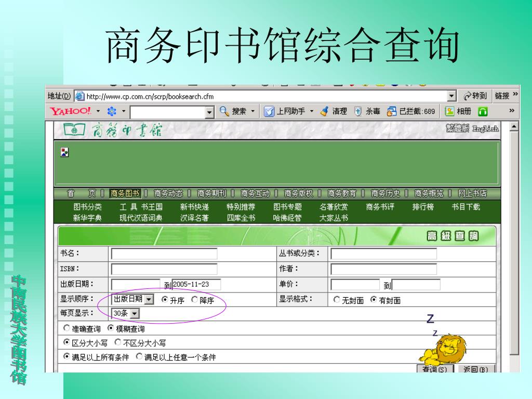Click the 杀毒 antivirus shield icon
This screenshot has height=399, width=532.
[357, 111]
